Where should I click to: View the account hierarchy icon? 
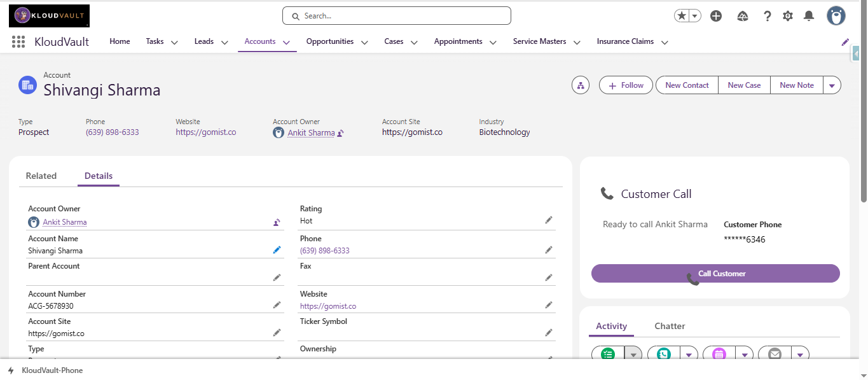tap(581, 85)
